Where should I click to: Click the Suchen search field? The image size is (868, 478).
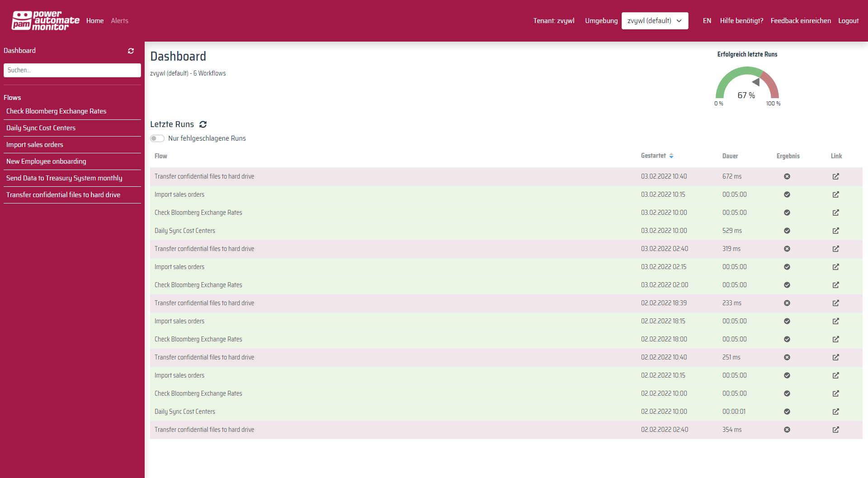coord(72,70)
